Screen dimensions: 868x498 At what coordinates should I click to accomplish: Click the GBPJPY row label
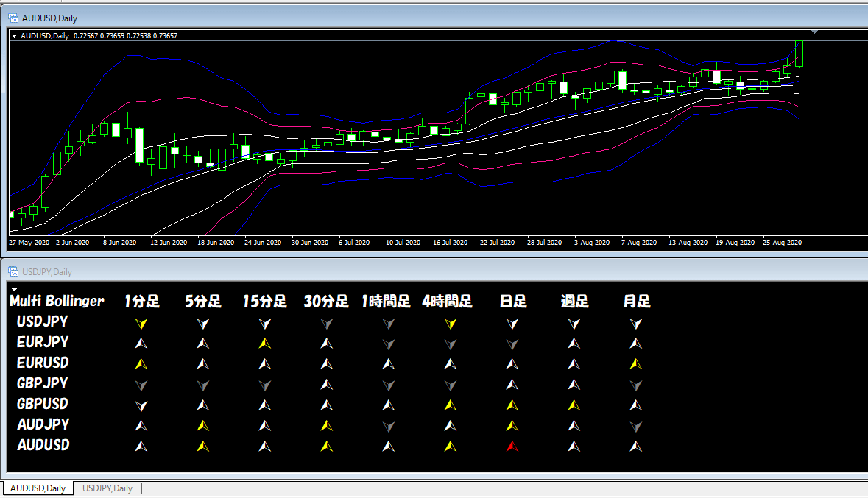42,383
